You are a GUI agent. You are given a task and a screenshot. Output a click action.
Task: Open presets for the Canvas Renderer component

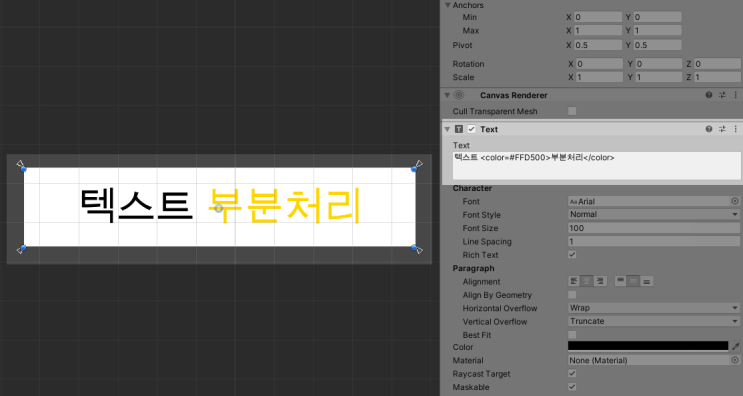click(722, 95)
